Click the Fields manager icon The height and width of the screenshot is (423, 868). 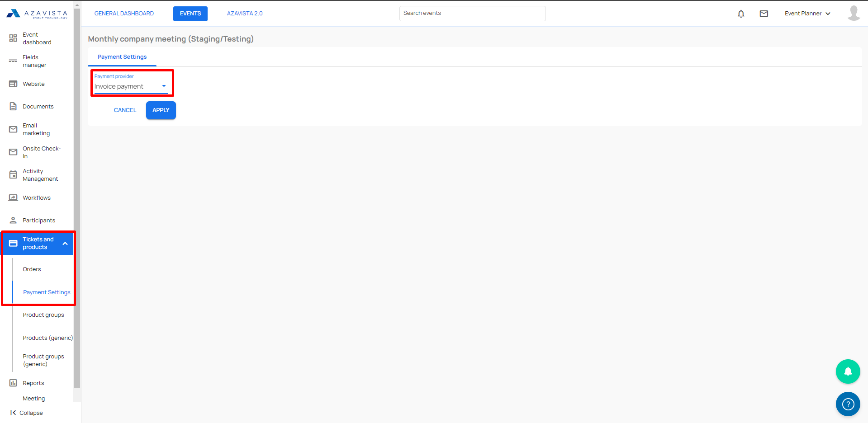(13, 61)
